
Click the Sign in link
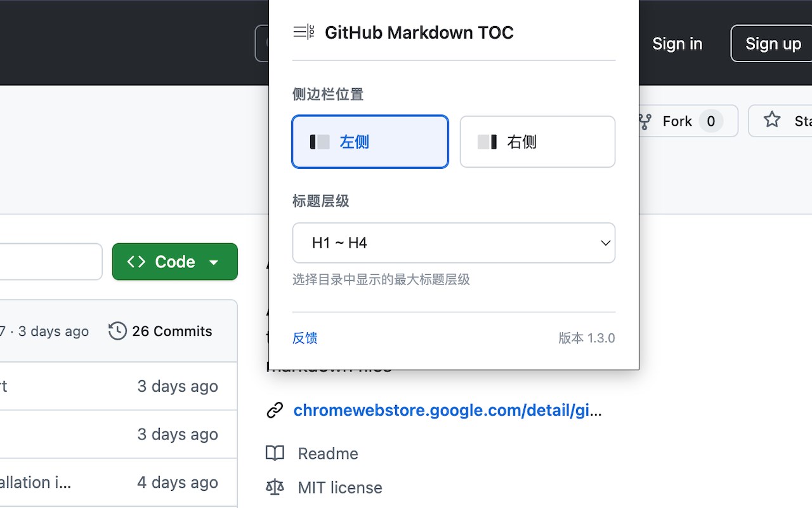point(677,43)
